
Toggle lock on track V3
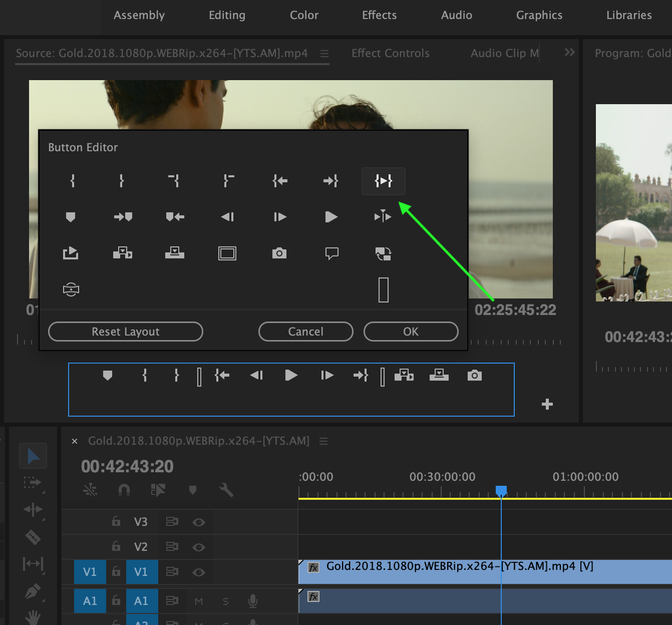[x=116, y=521]
